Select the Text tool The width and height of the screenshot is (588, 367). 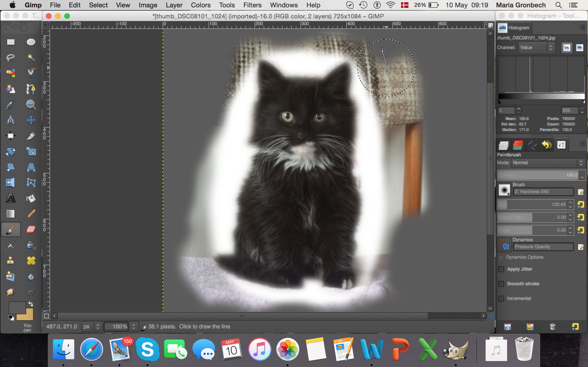point(10,198)
